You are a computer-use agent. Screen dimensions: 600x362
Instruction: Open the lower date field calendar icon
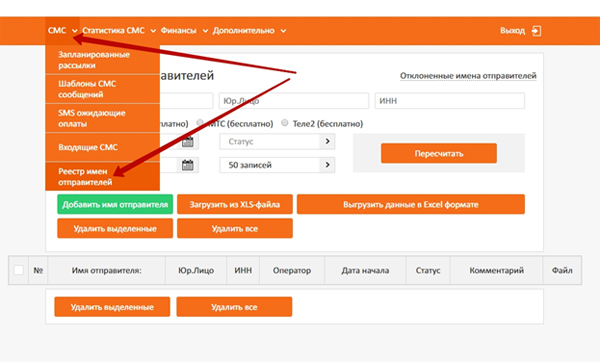[x=188, y=165]
